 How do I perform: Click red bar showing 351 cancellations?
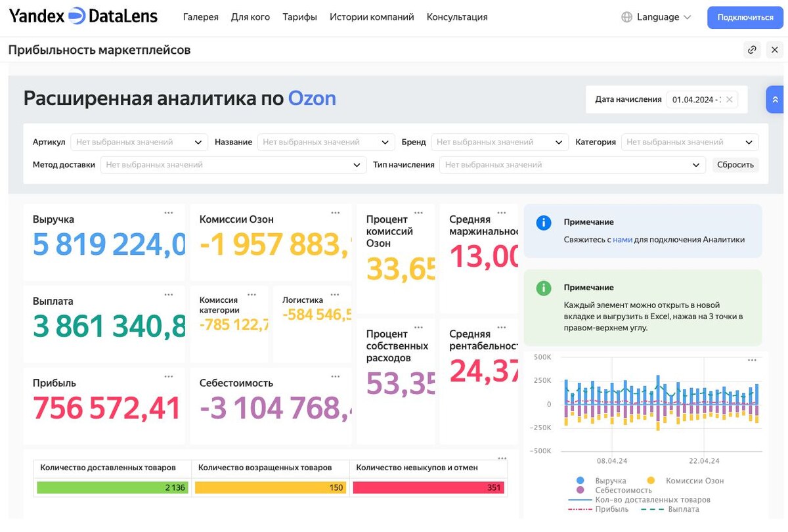[x=428, y=487]
